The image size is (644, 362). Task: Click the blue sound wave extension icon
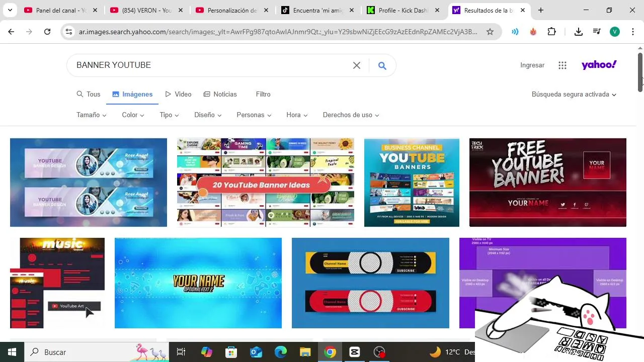pyautogui.click(x=515, y=32)
